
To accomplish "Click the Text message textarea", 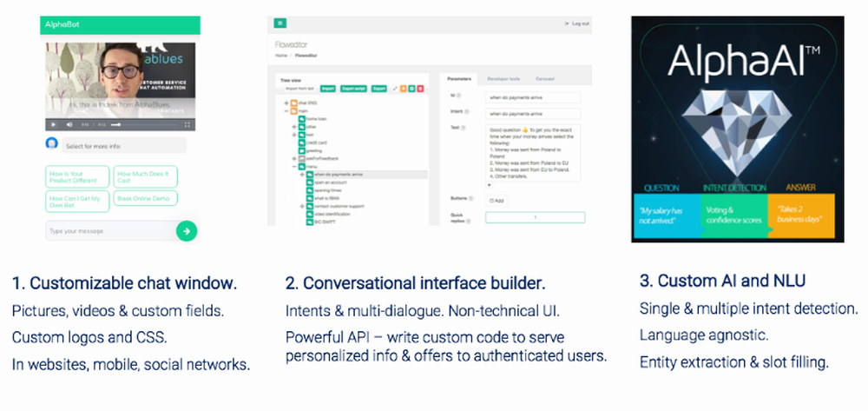I will click(533, 154).
